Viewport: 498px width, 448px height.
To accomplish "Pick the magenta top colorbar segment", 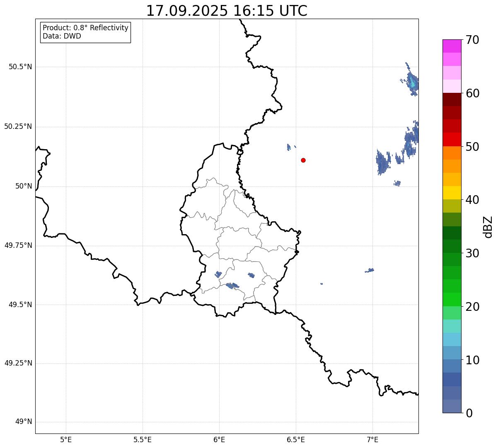I will pos(452,46).
